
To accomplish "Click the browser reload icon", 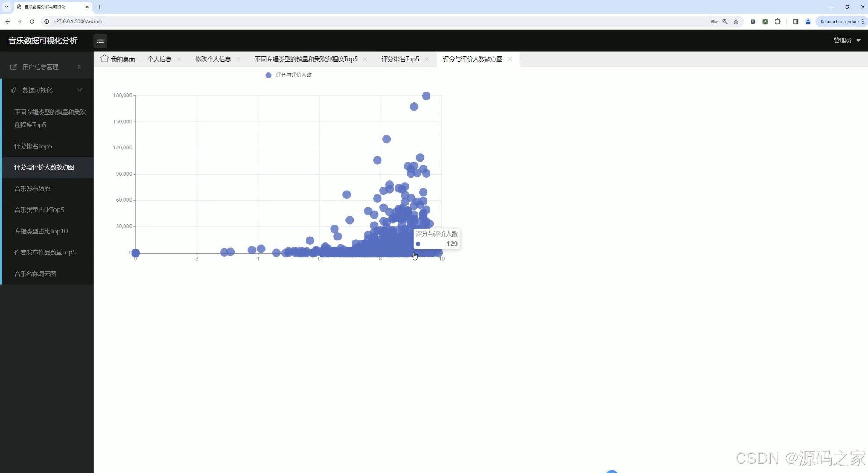I will [x=32, y=21].
